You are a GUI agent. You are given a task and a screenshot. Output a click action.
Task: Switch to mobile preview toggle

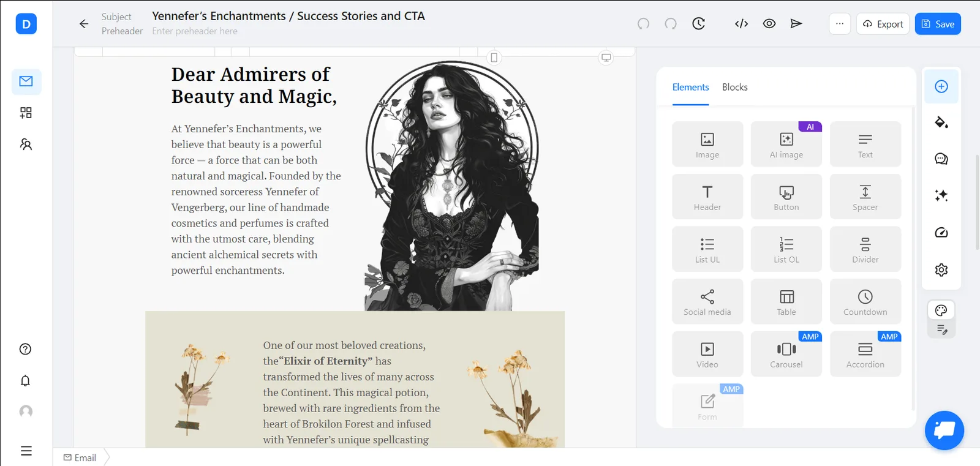(x=494, y=58)
